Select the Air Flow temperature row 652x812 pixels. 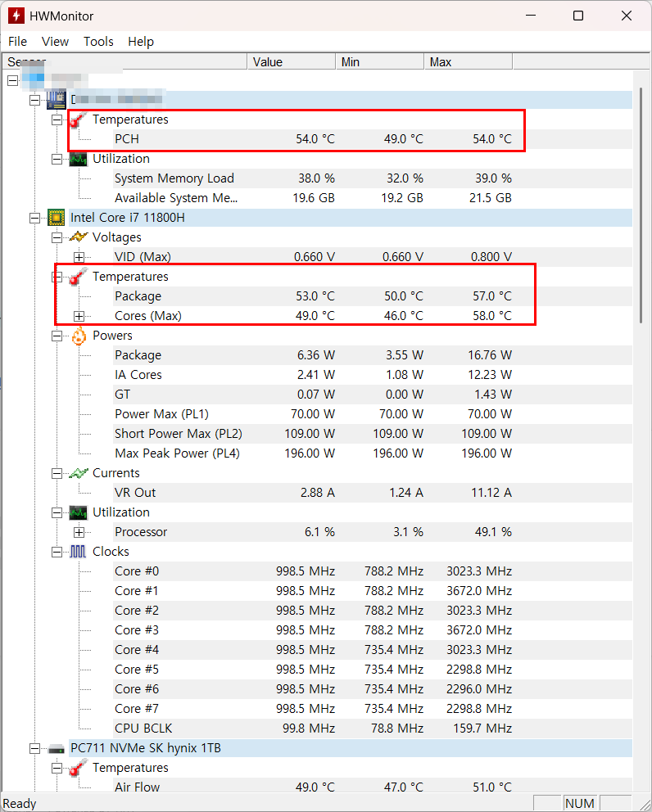click(372, 787)
